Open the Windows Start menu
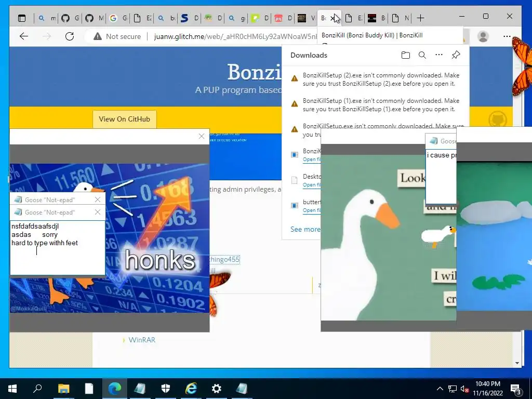 pos(12,389)
